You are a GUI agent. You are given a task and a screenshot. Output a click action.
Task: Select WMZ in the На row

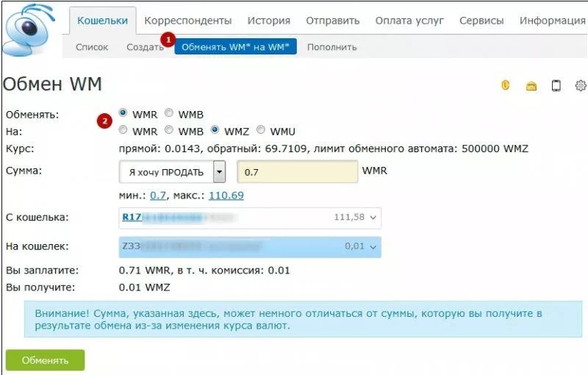tap(215, 129)
